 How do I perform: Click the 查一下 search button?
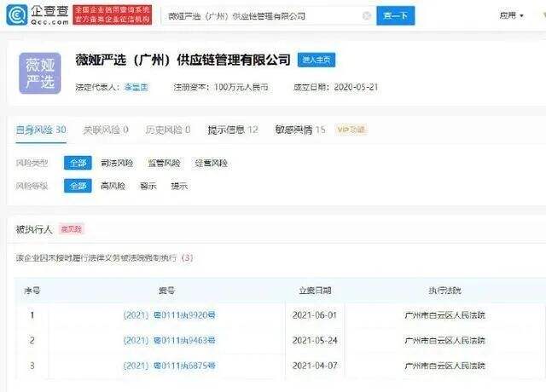[x=395, y=15]
